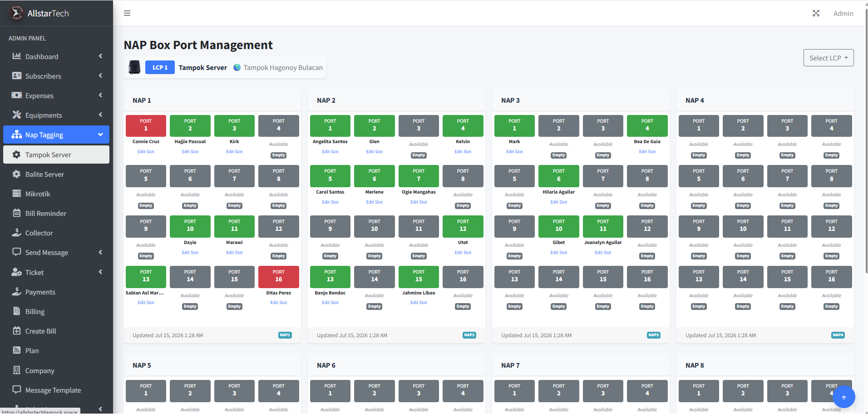Click the Tampok Server gear icon

point(17,155)
